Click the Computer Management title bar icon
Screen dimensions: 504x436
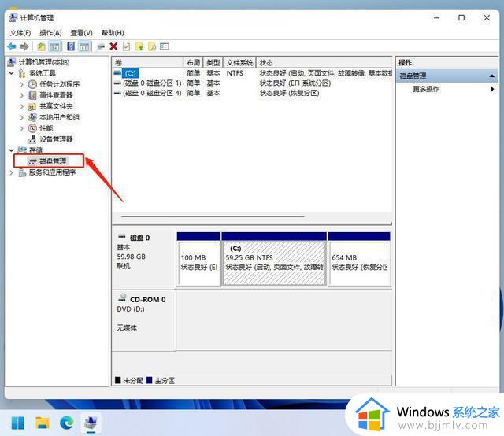coord(13,17)
